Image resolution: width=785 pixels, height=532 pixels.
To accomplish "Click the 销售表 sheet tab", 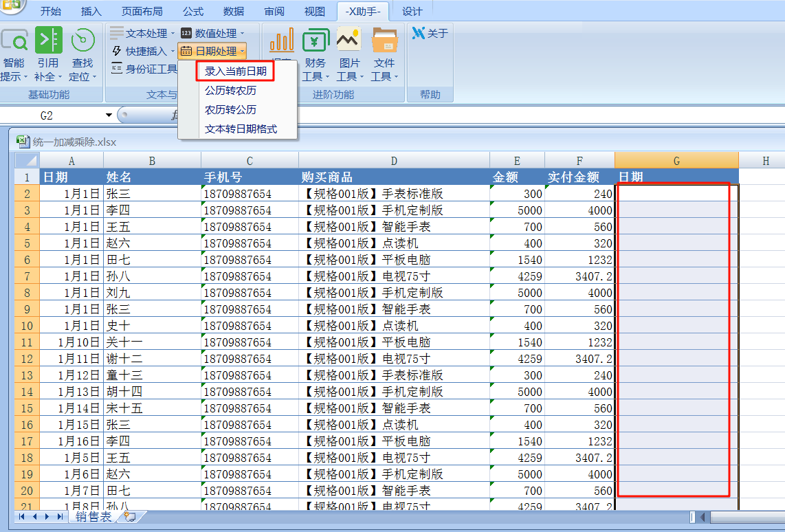I will (93, 516).
